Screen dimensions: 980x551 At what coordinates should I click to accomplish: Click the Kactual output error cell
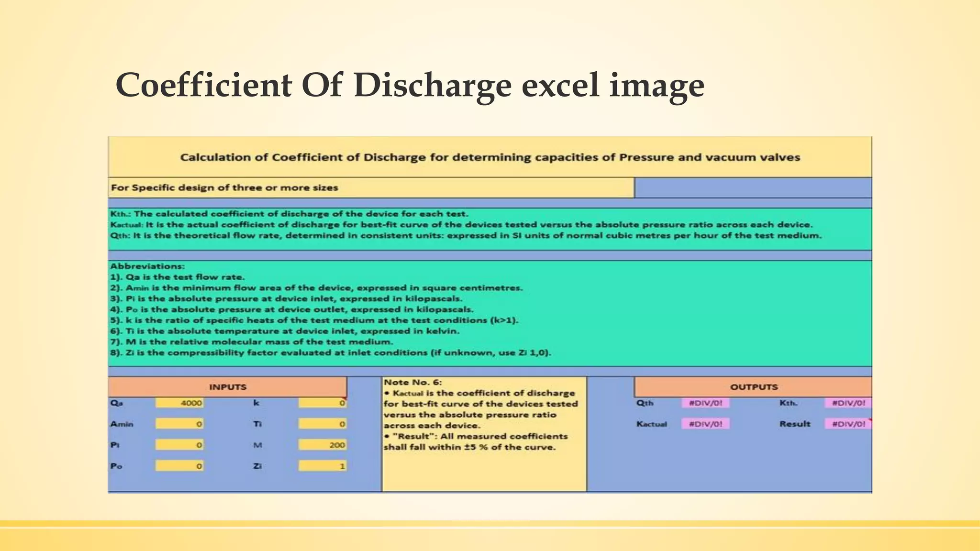coord(705,424)
